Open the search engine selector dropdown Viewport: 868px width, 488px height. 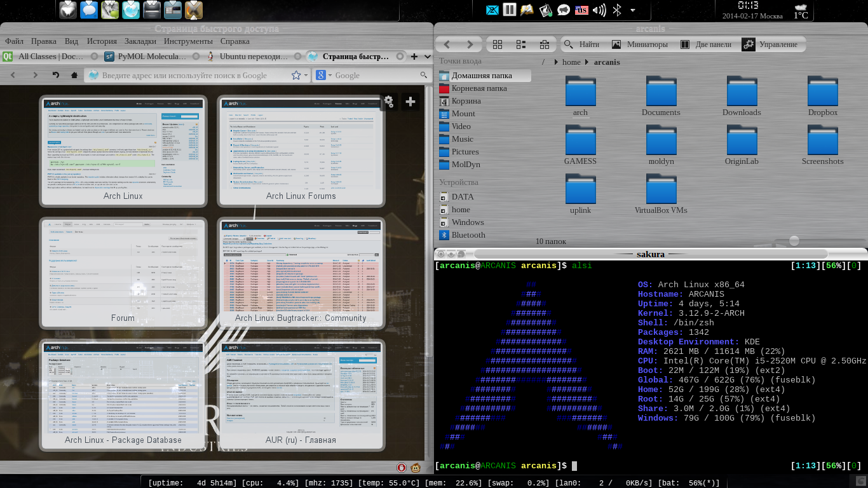(330, 75)
